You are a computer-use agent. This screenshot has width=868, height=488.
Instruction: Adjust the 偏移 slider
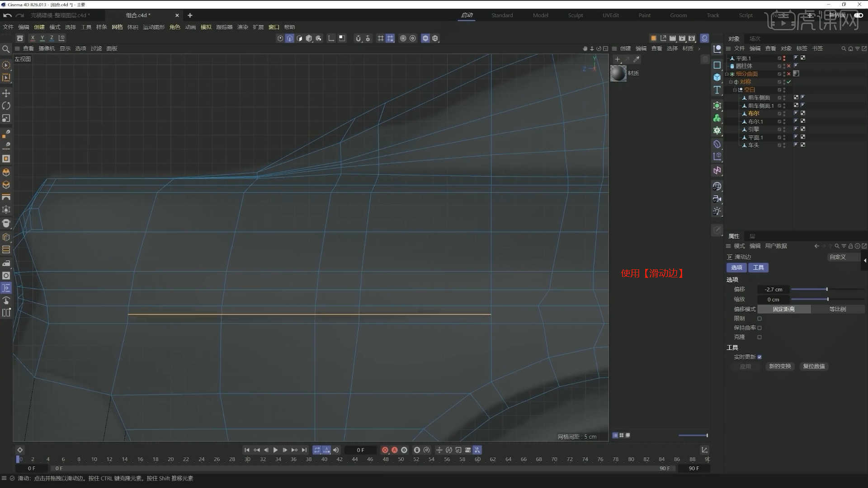pyautogui.click(x=827, y=289)
